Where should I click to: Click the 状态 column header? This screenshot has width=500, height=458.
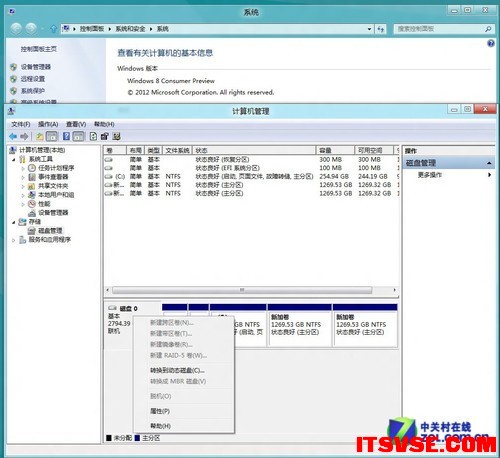click(x=254, y=150)
